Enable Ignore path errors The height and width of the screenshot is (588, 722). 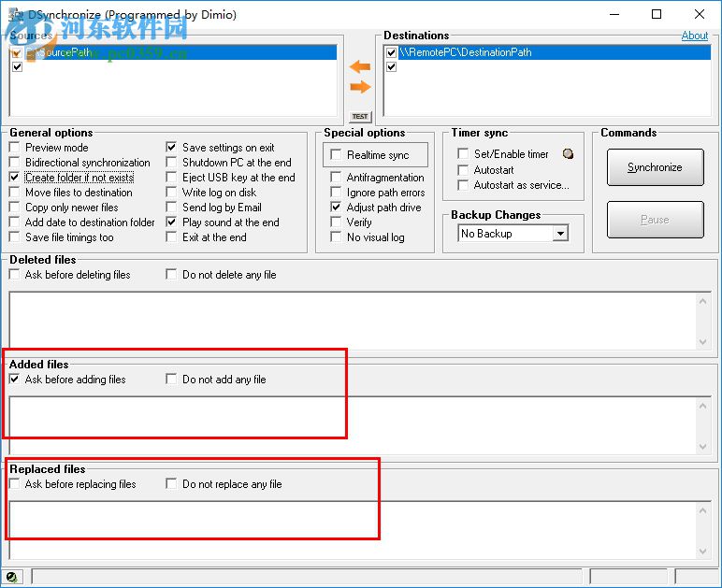(336, 193)
